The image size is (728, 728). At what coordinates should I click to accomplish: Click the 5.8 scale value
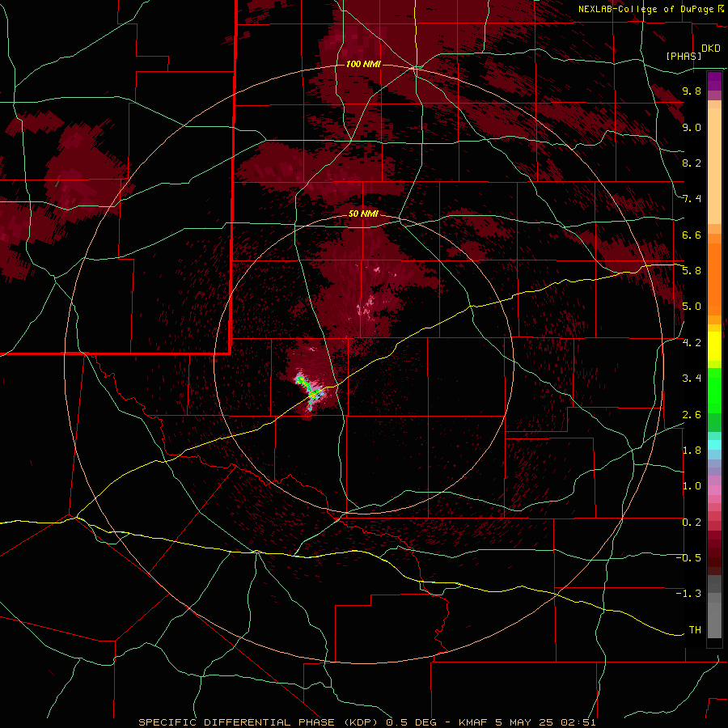[692, 271]
